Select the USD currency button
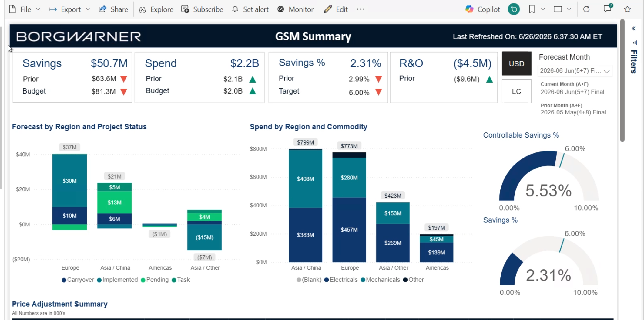 516,64
